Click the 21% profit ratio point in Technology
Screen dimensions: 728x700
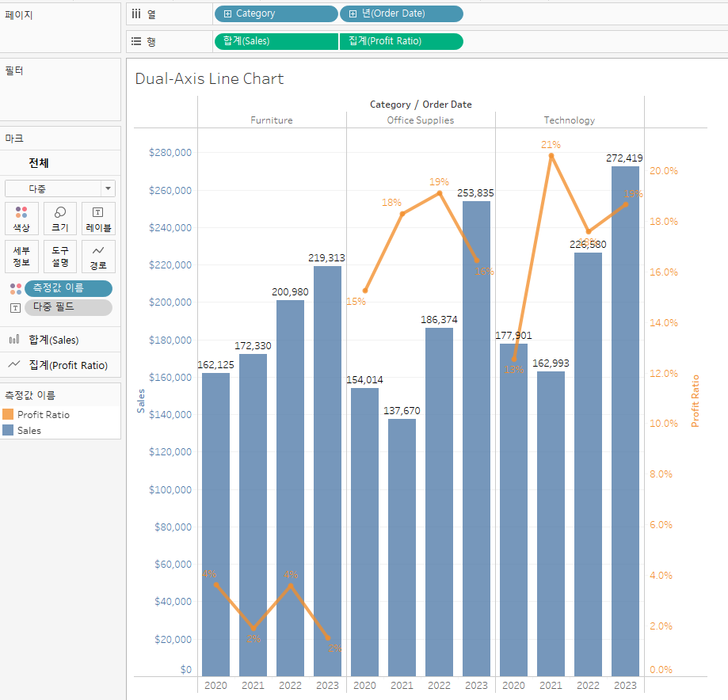coord(551,156)
